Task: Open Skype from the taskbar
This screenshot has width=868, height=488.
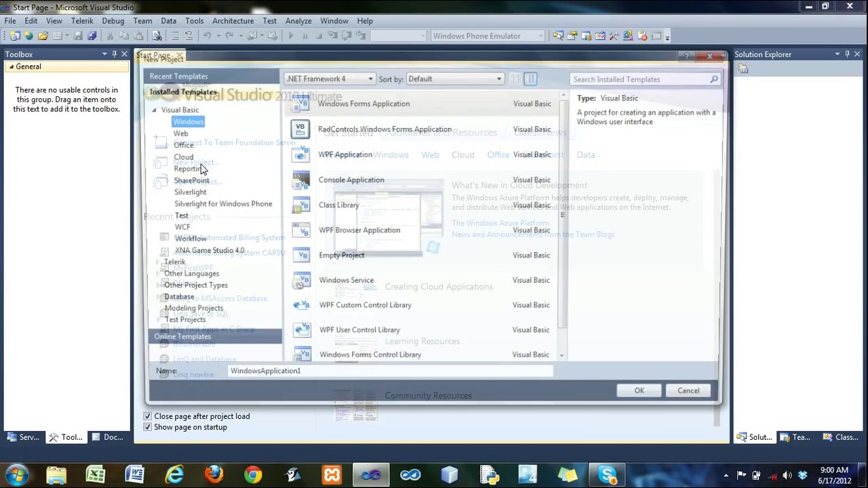Action: pos(607,474)
